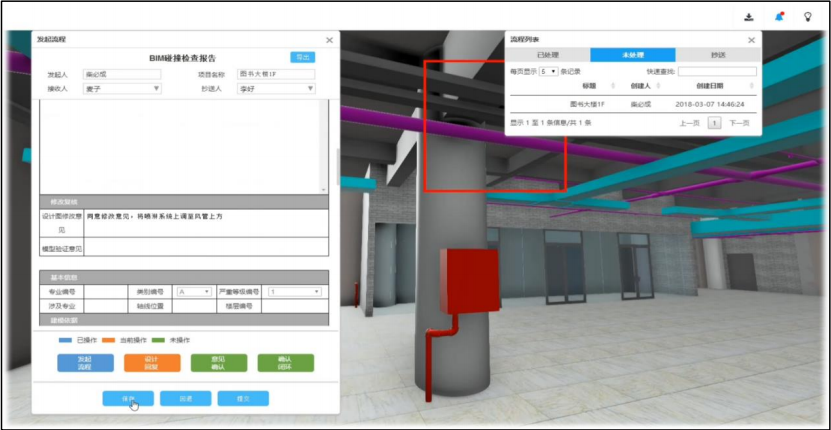Open the 接收人 dropdown
Image resolution: width=831 pixels, height=430 pixels.
pyautogui.click(x=122, y=89)
